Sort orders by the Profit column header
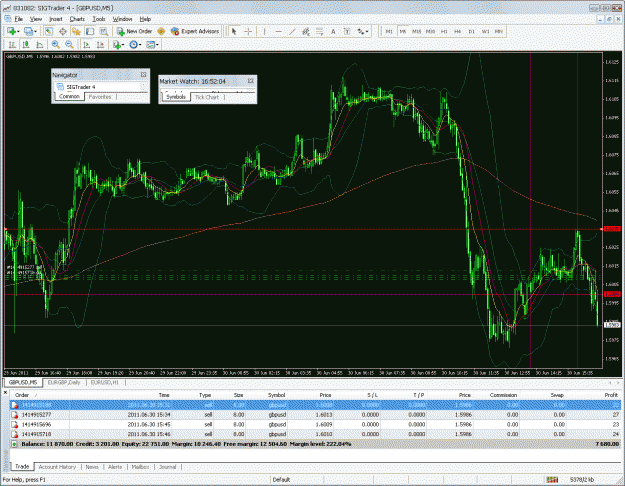 coord(611,395)
